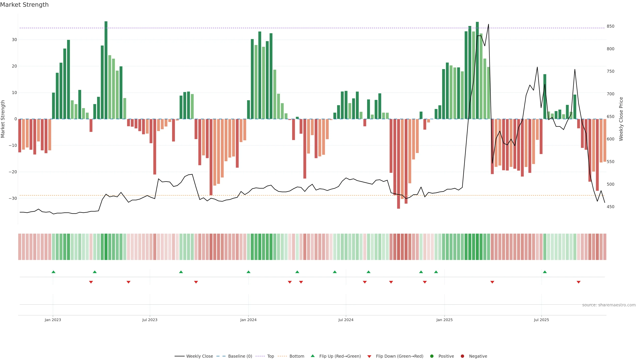Click the source: sharemaestro.com text
The height and width of the screenshot is (362, 644).
[609, 305]
